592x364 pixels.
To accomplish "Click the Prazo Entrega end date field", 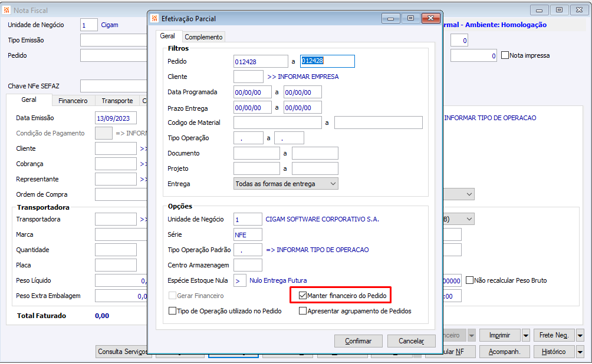I will point(303,108).
